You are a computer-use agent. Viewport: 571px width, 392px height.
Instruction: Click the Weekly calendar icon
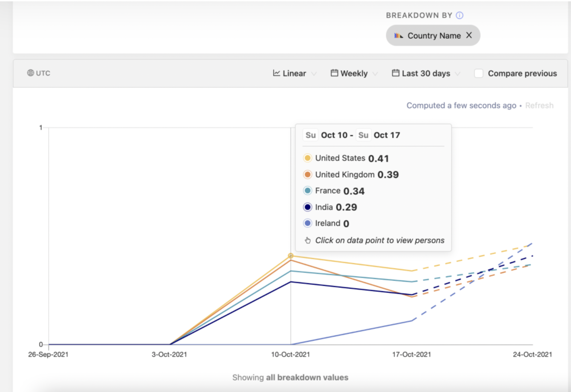[334, 73]
